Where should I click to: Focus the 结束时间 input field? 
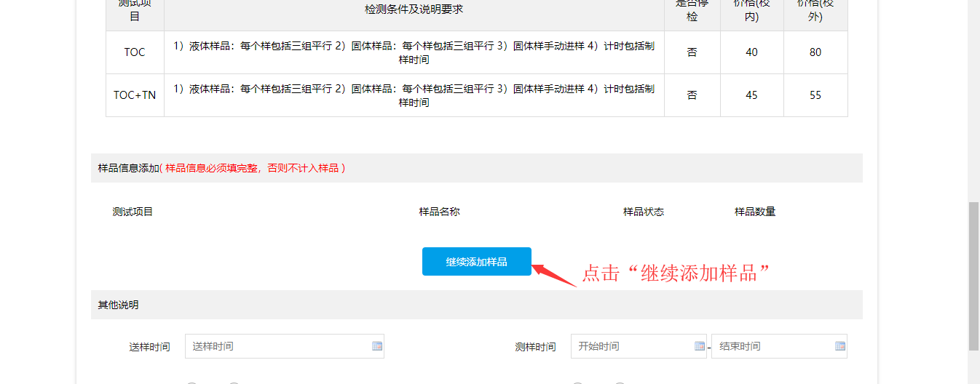tap(772, 346)
